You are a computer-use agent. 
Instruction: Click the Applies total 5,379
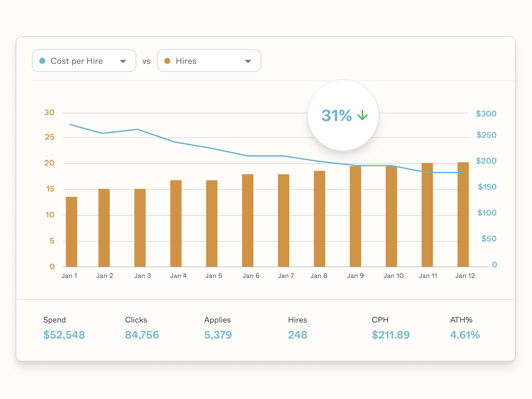coord(218,335)
